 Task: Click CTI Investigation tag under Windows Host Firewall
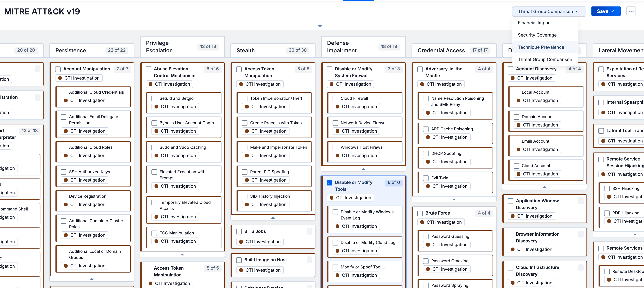pos(356,156)
